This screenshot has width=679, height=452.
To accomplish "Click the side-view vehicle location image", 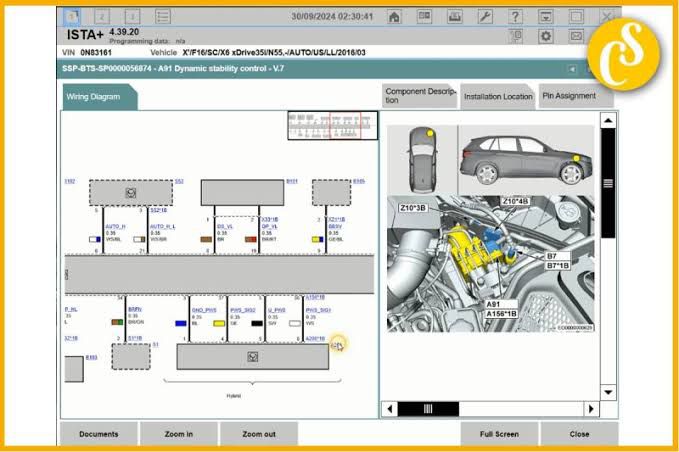I will pos(526,160).
